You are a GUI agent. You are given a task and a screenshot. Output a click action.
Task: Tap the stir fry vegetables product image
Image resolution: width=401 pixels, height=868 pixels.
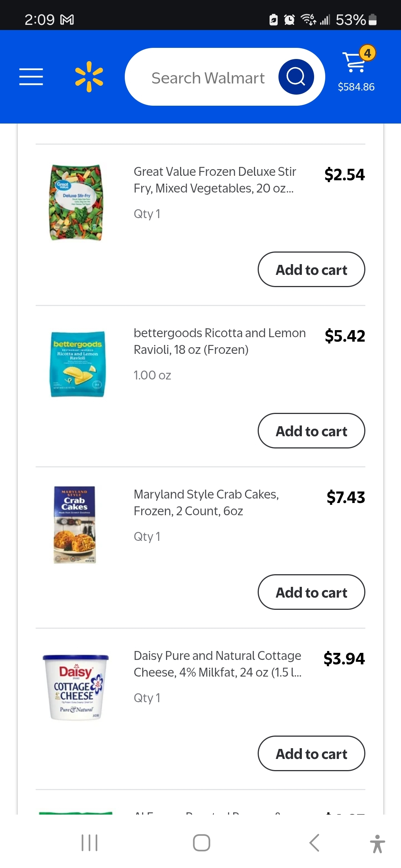pyautogui.click(x=76, y=203)
